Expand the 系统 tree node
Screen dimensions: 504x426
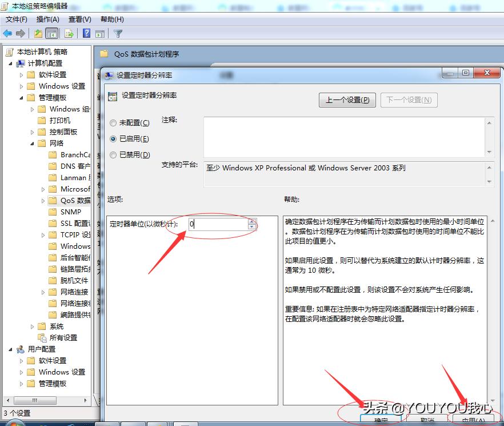pos(33,326)
